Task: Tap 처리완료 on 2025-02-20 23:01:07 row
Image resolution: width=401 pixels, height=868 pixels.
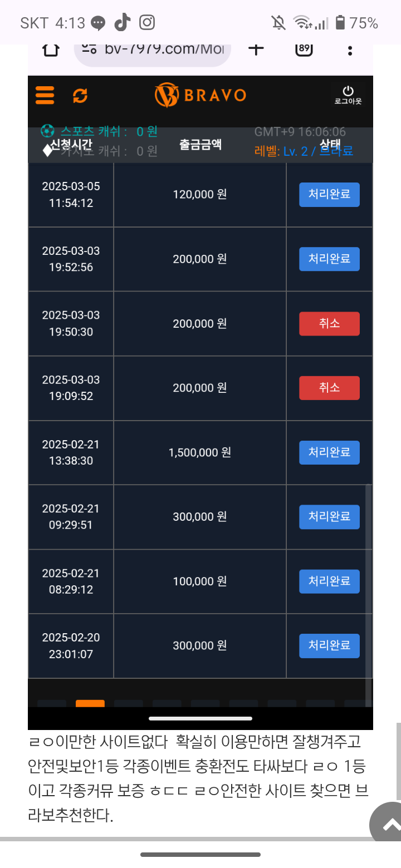Action: pos(330,645)
